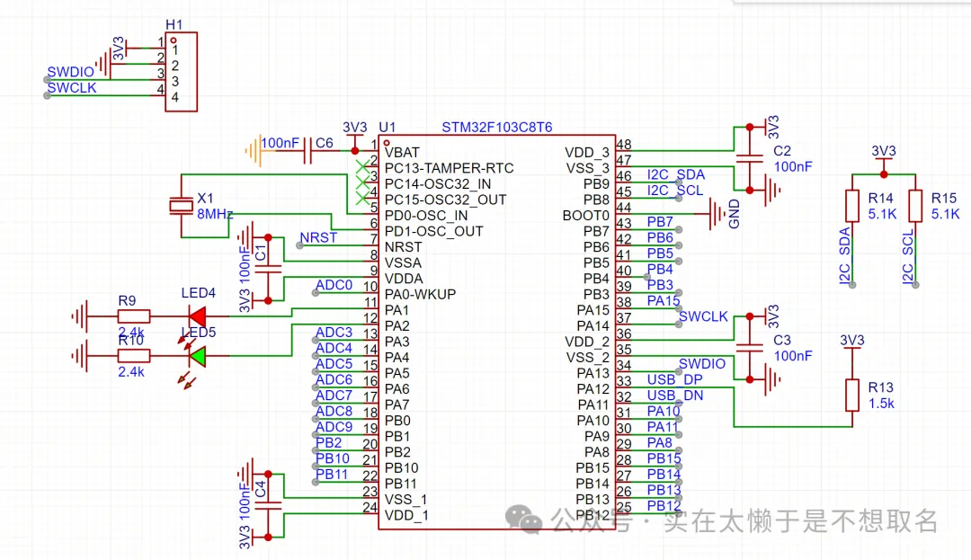Select the red LED4 diode symbol
971x560 pixels.
tap(197, 316)
